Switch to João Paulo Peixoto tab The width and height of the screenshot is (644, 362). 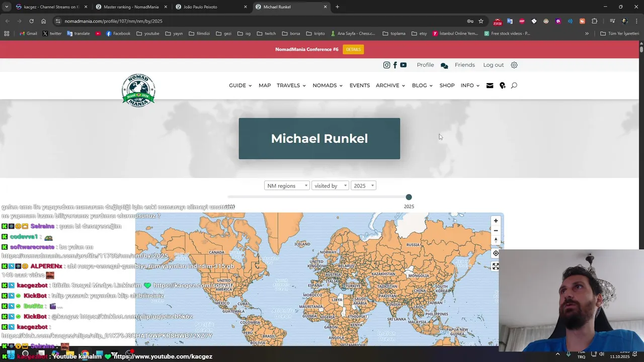[211, 7]
